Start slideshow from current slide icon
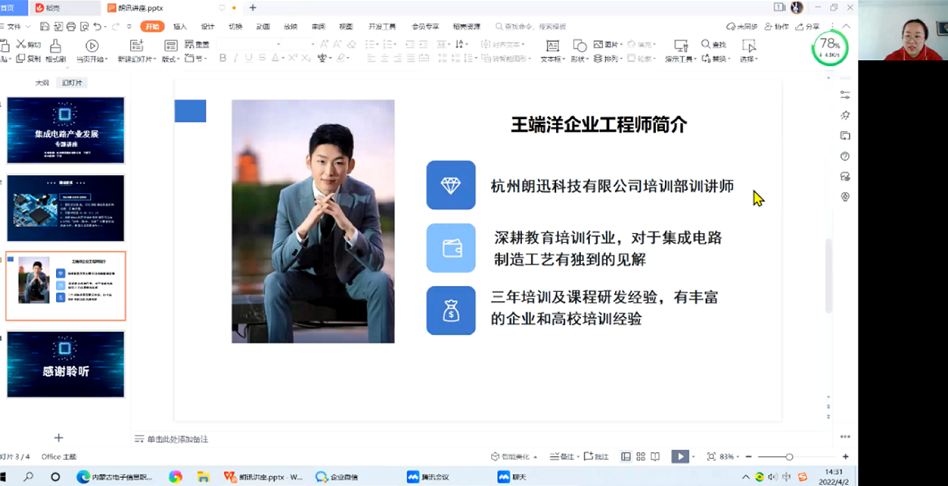The image size is (948, 486). [92, 46]
